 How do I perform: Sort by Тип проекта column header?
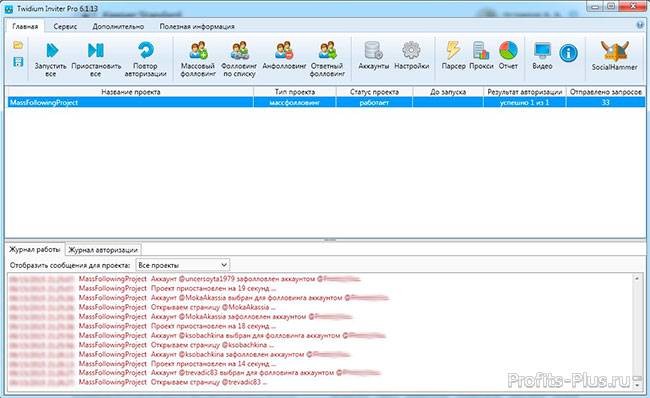tap(295, 92)
